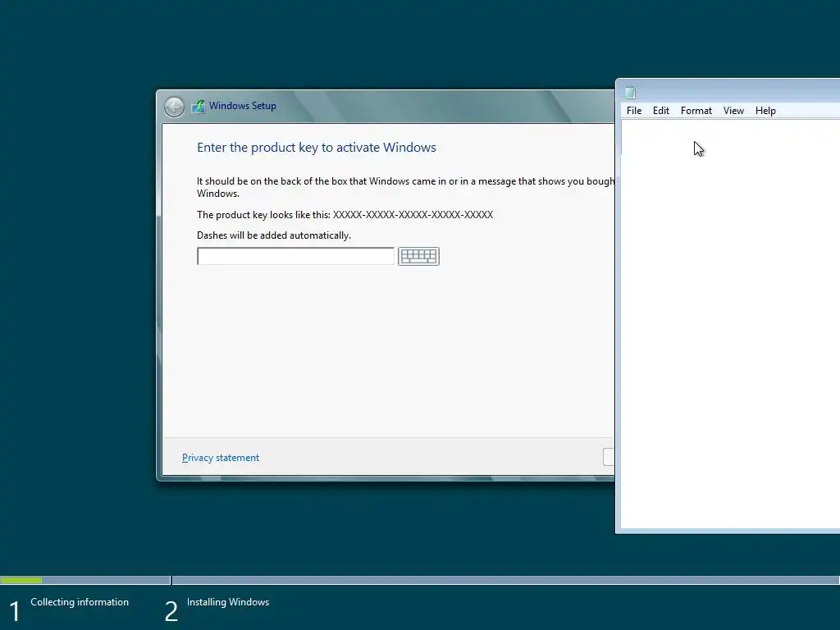Click the 'Collecting information' step label
This screenshot has height=630, width=840.
pos(80,602)
